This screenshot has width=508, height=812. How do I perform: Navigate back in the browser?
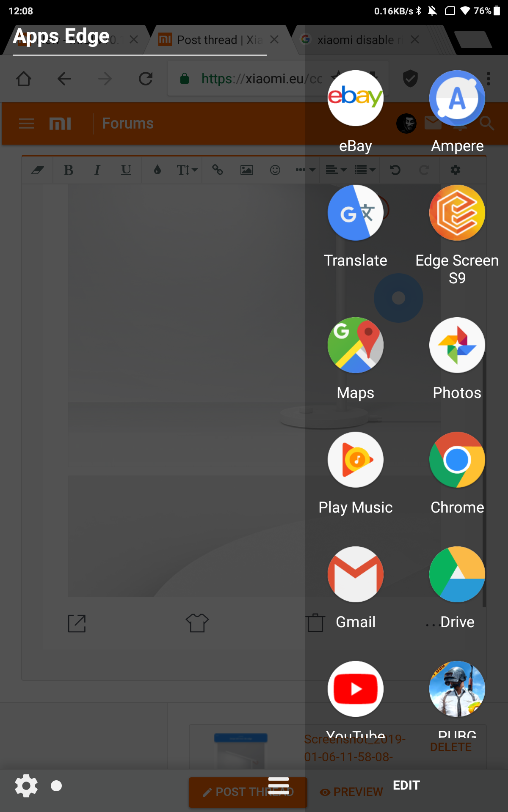click(64, 79)
